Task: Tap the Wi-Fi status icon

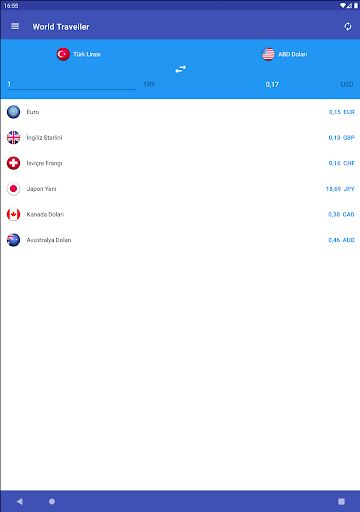Action: pyautogui.click(x=343, y=6)
